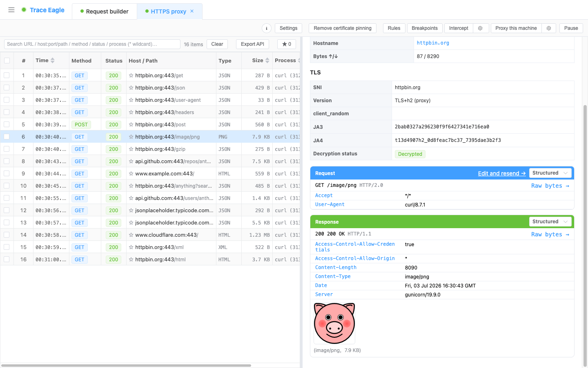This screenshot has width=588, height=368.
Task: Click Remove certificate pinning
Action: pyautogui.click(x=343, y=28)
